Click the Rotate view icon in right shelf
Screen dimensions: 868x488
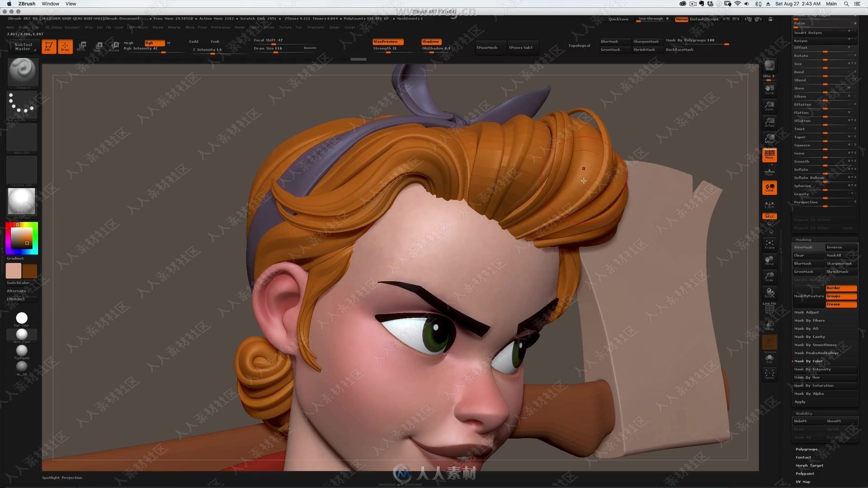[769, 293]
